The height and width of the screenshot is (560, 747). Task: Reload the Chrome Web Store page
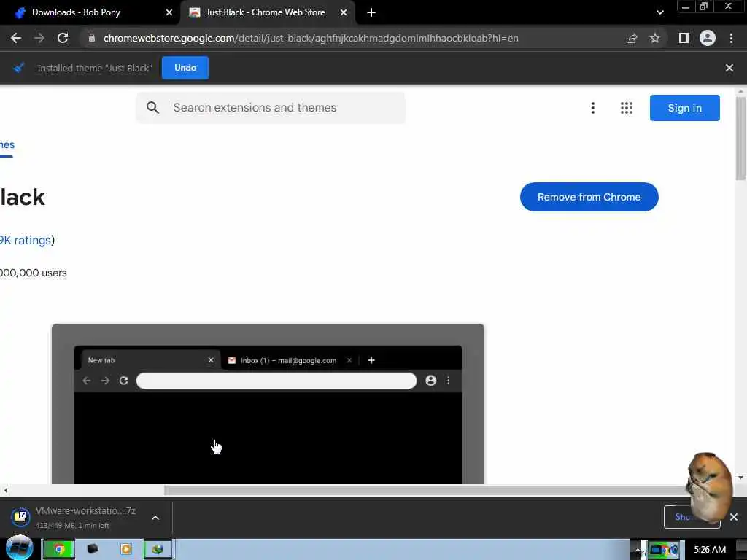63,38
